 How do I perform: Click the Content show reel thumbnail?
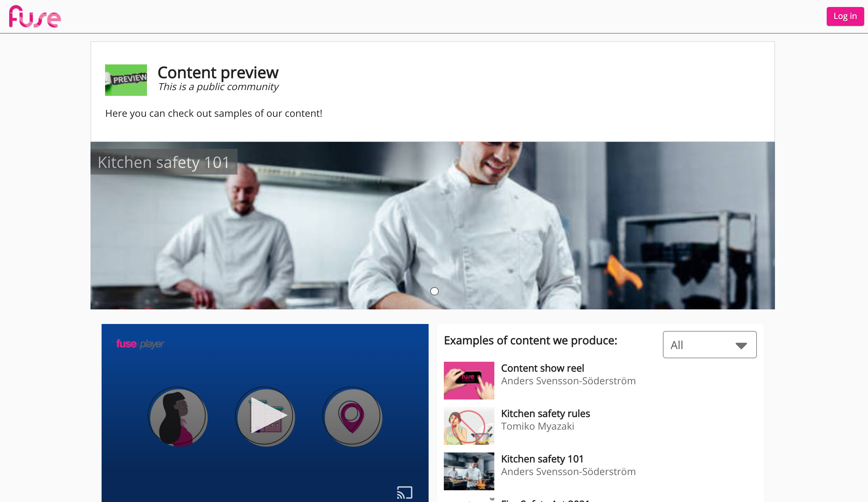tap(469, 380)
